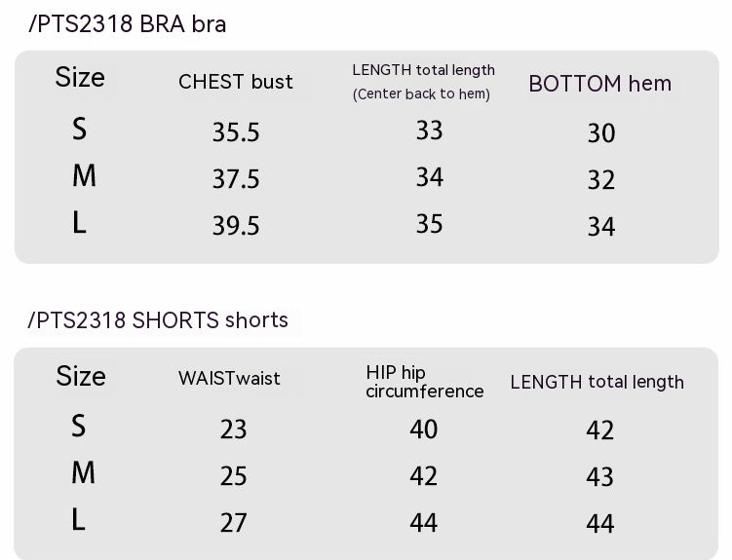Click the PTS2318 SHORTS shorts title
The image size is (732, 560).
[x=159, y=320]
